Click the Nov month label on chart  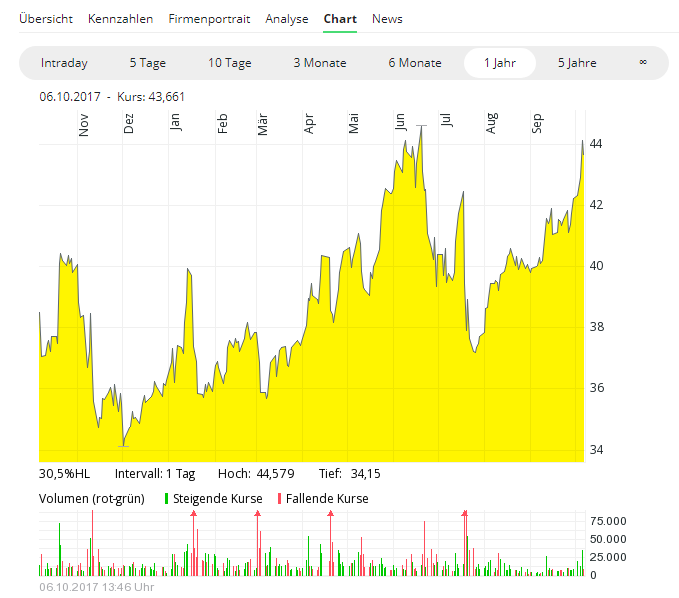click(x=84, y=125)
